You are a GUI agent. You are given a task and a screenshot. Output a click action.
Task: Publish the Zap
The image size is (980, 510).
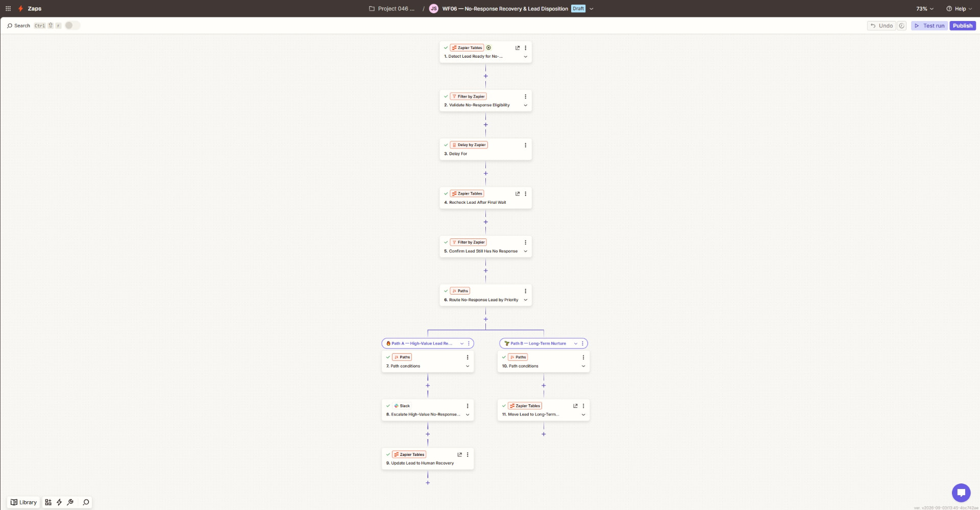tap(963, 26)
